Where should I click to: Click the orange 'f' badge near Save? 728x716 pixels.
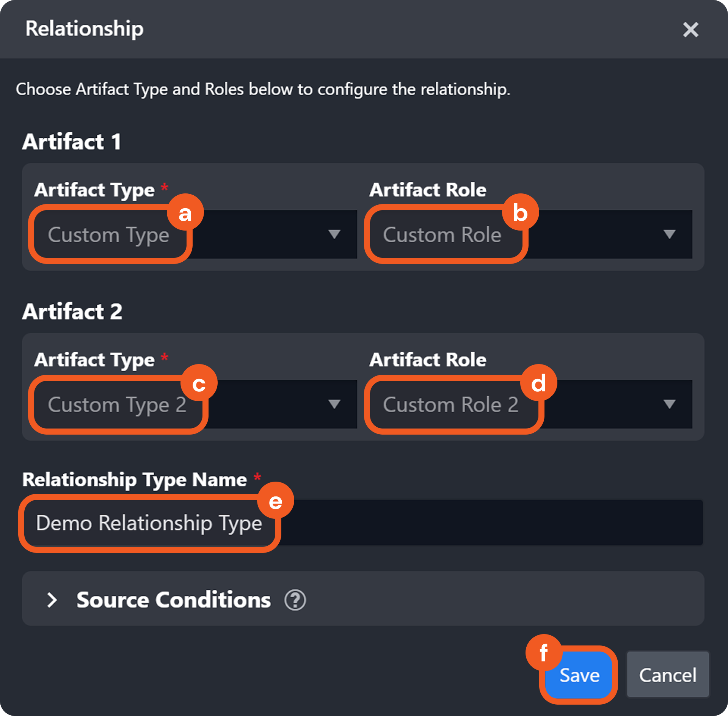pos(543,653)
